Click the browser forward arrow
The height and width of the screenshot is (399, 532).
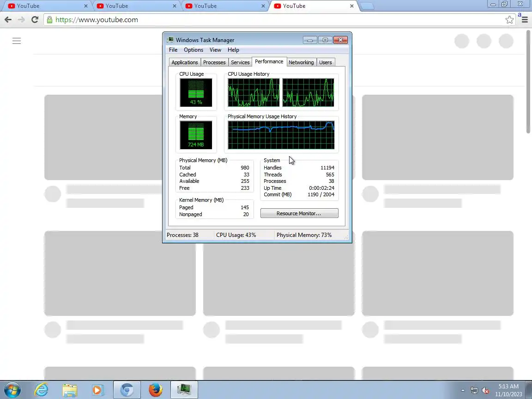coord(21,20)
